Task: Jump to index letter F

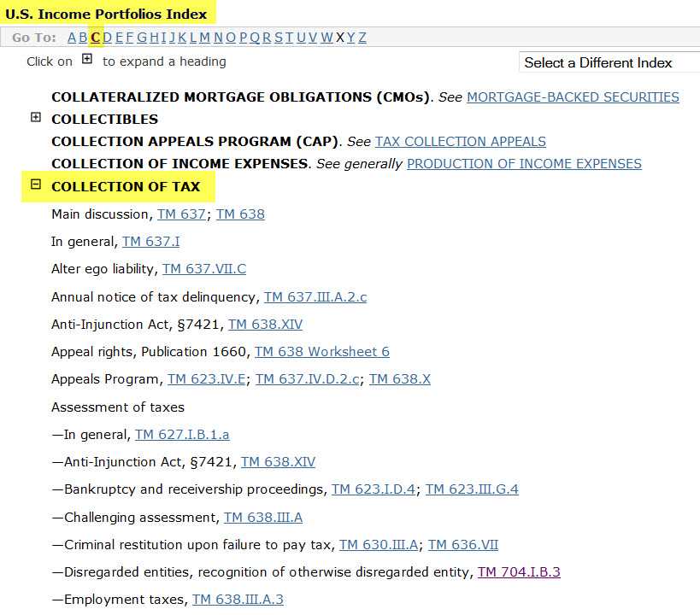Action: [x=129, y=38]
